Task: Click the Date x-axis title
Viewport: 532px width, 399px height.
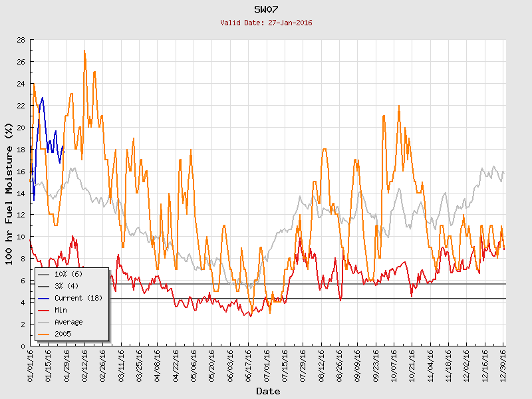Action: pos(268,391)
